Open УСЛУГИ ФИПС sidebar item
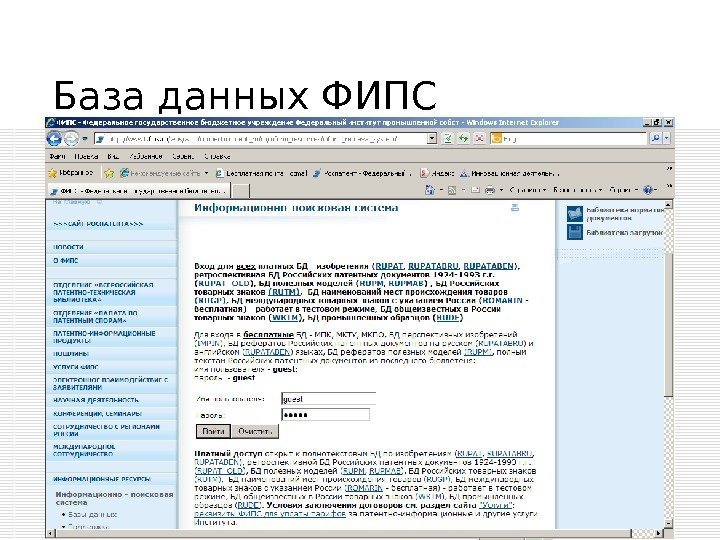 [x=75, y=367]
